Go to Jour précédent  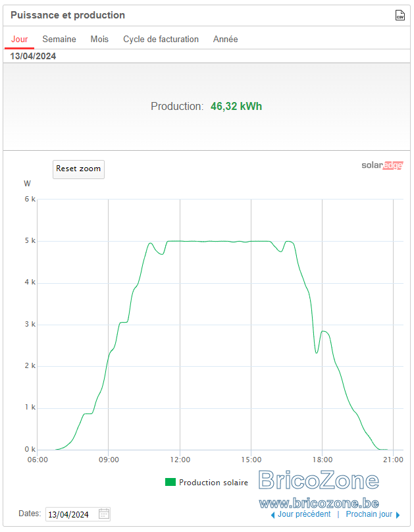click(x=304, y=514)
